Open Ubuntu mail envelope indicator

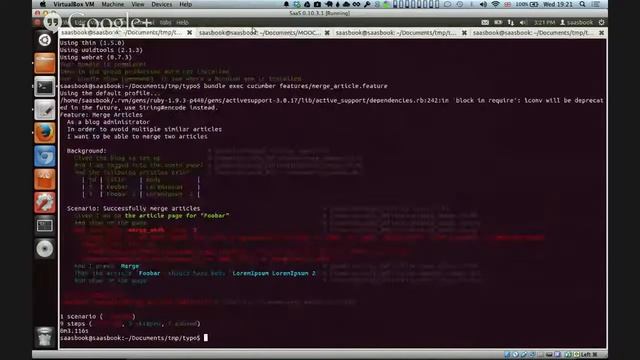[x=485, y=22]
